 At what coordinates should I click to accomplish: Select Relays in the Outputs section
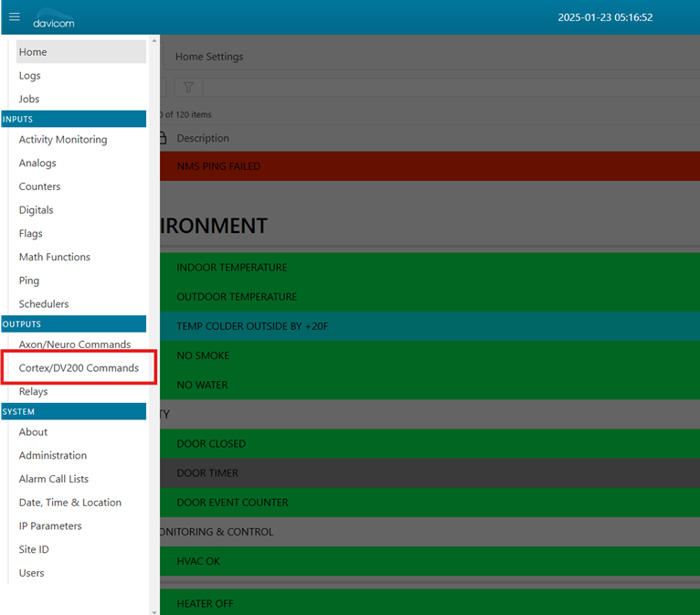pyautogui.click(x=34, y=391)
